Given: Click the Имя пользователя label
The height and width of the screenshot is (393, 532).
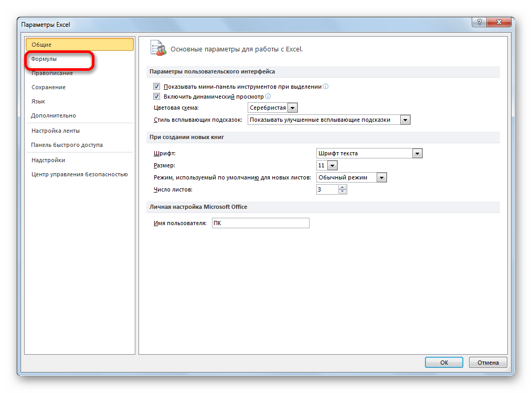Looking at the screenshot, I should coord(180,224).
